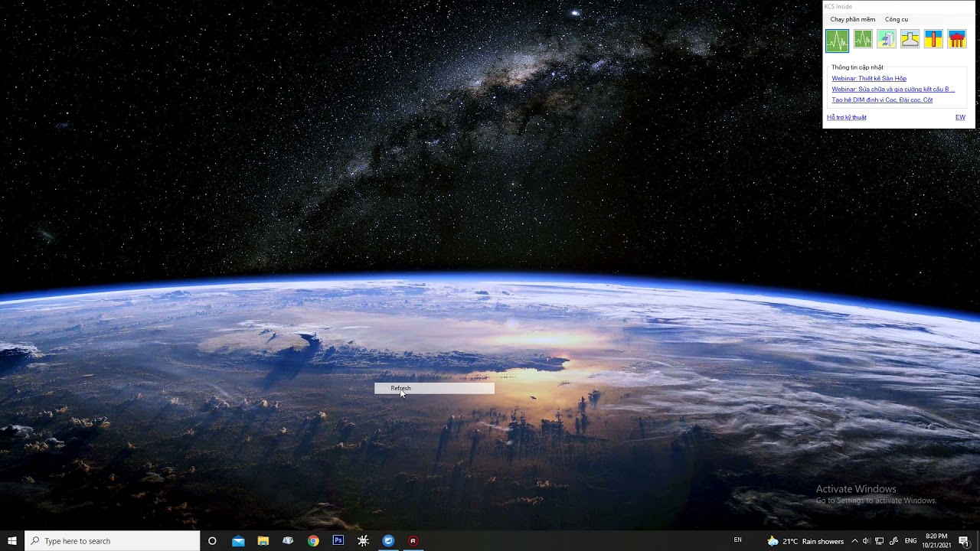980x551 pixels.
Task: Switch to the blue Zalo app on taskbar
Action: click(388, 541)
